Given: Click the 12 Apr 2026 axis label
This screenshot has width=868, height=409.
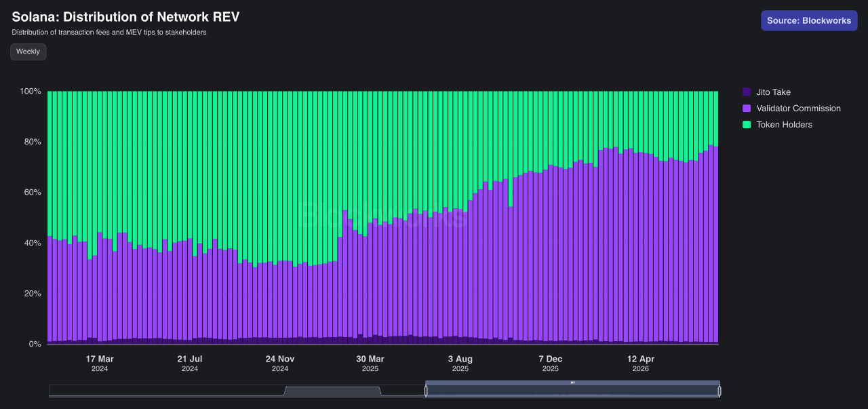Looking at the screenshot, I should pyautogui.click(x=641, y=364).
